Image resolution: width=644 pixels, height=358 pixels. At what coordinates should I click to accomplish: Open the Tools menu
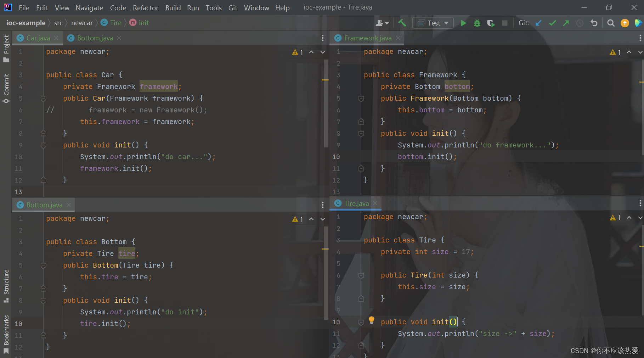pyautogui.click(x=214, y=8)
